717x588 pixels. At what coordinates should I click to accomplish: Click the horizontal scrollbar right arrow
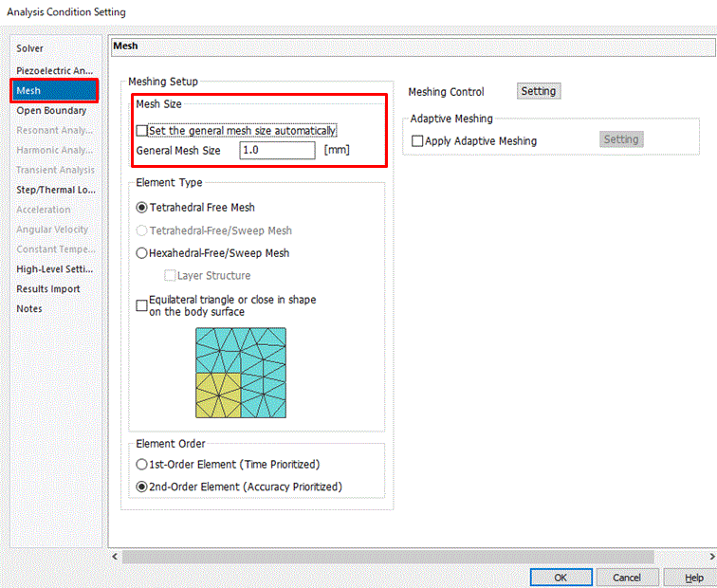[711, 557]
